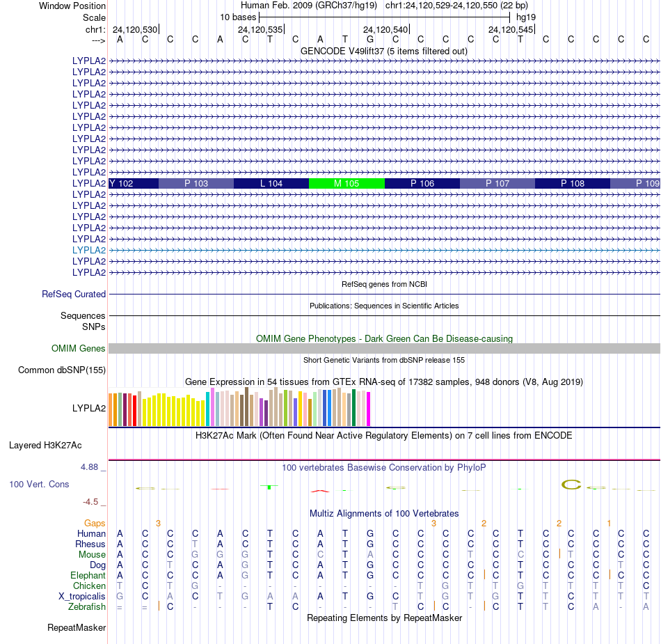Viewport: 661px width, 644px height.
Task: Click the Window Position label
Action: (x=72, y=6)
